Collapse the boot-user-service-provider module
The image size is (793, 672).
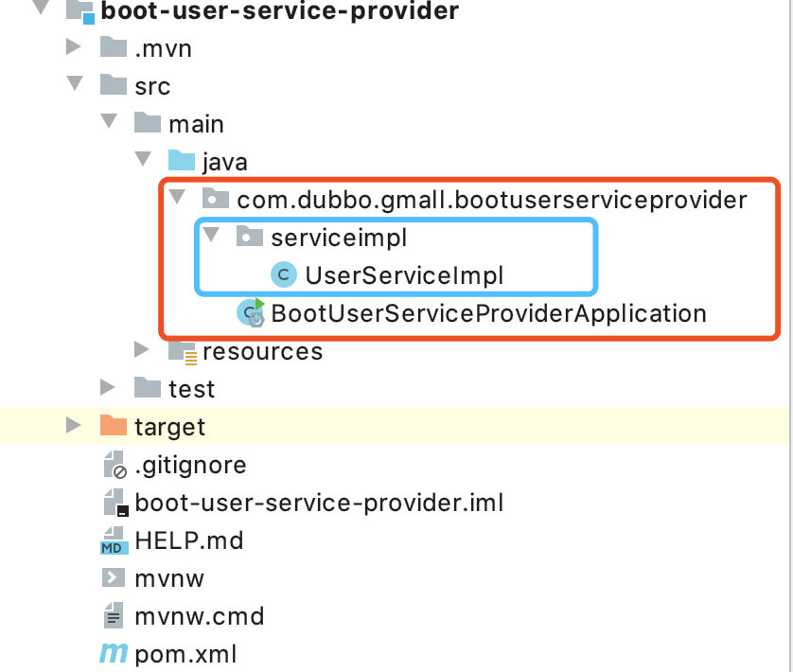41,7
